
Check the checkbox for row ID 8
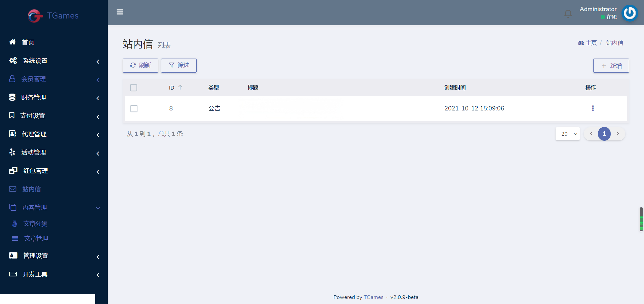coord(134,108)
